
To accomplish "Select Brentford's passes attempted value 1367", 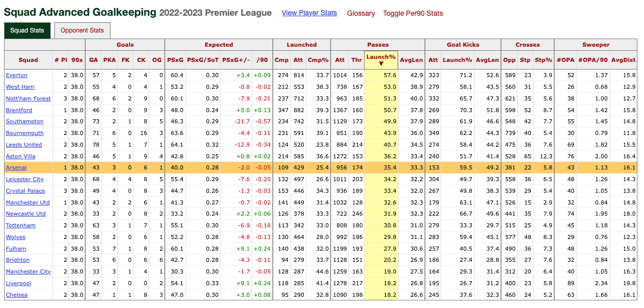I will (x=339, y=110).
